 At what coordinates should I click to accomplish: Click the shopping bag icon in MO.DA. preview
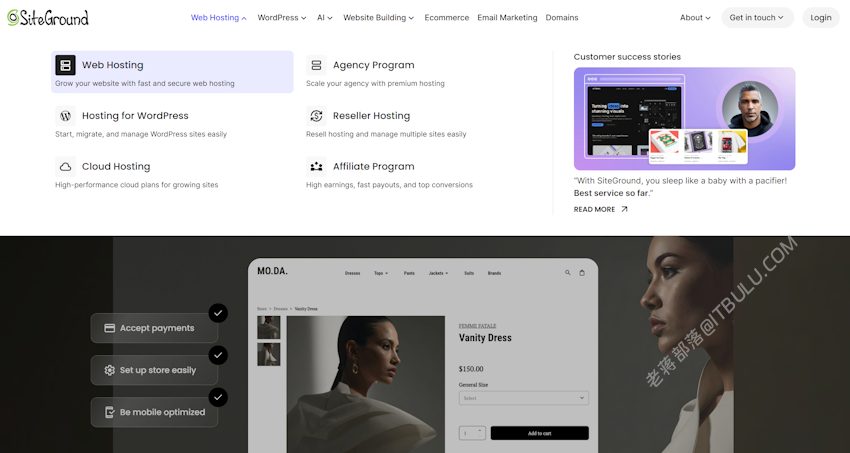click(582, 273)
